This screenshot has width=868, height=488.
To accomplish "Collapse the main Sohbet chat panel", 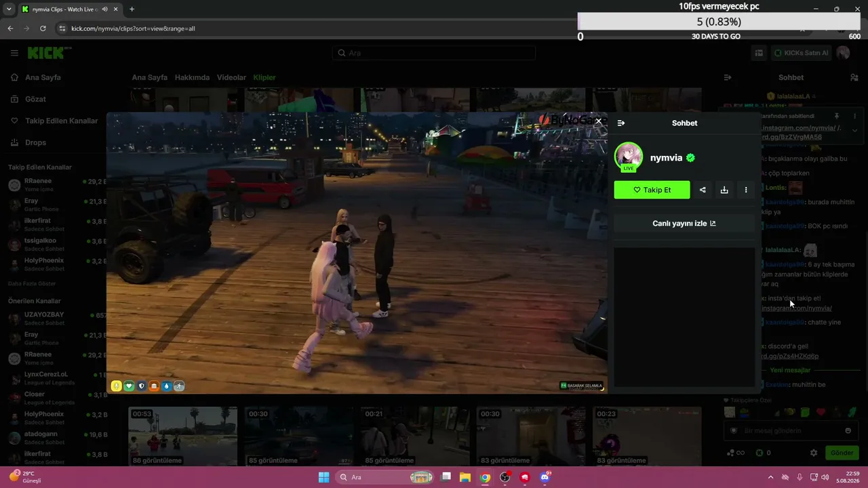I will [x=728, y=77].
